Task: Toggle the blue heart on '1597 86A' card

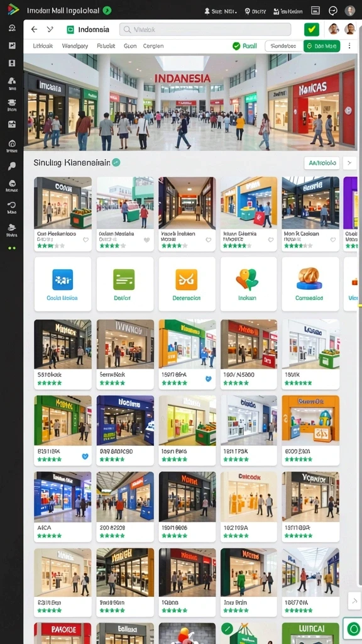Action: pos(209,379)
